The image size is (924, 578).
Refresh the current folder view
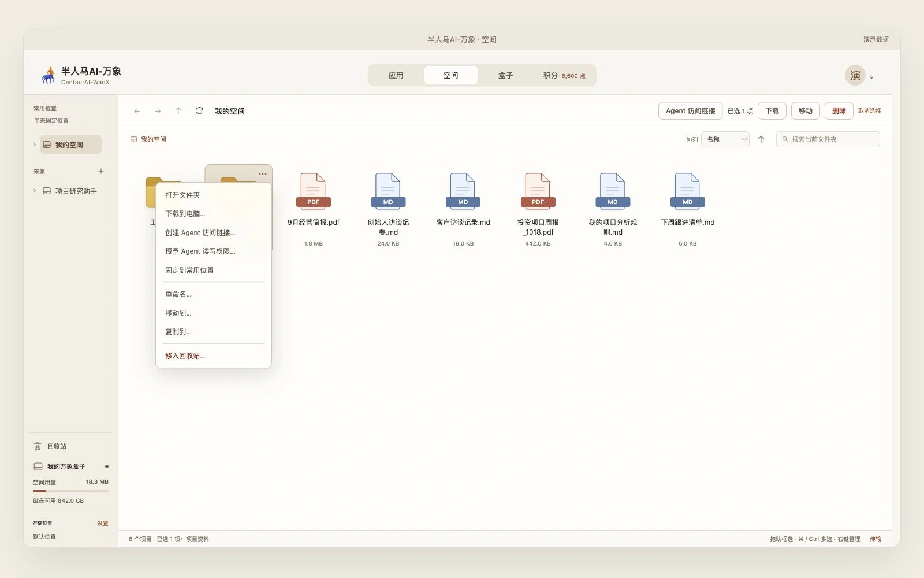point(199,111)
